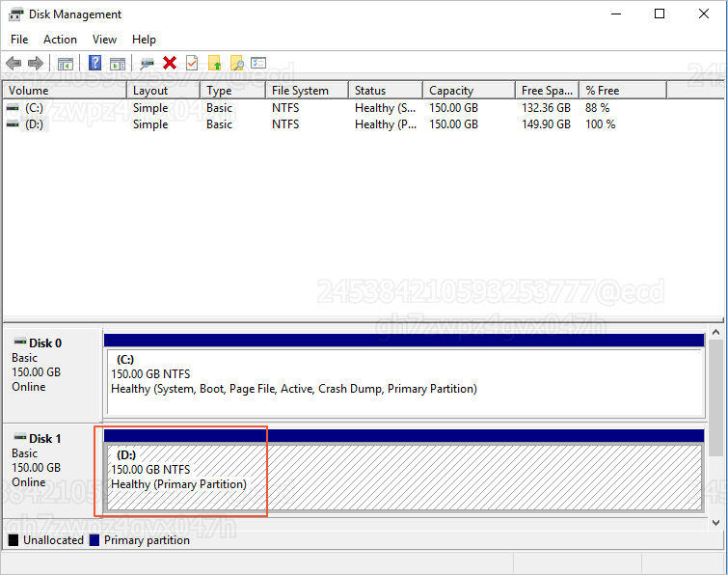Open the Action menu
Viewport: 728px width, 575px height.
(61, 40)
